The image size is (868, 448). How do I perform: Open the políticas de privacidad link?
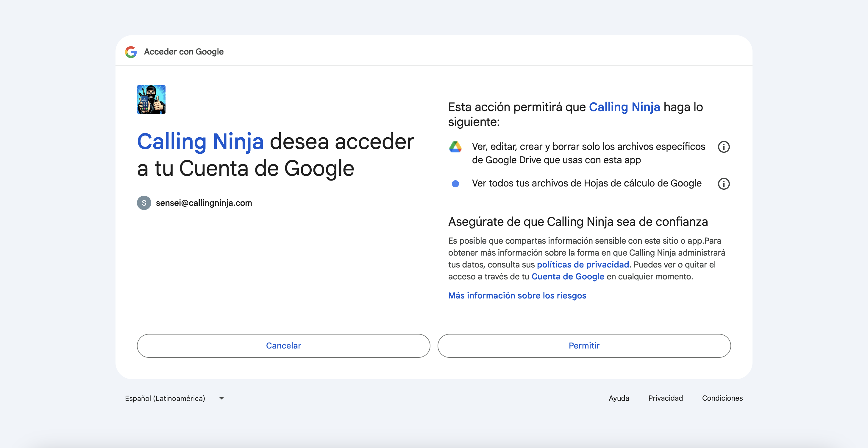tap(583, 265)
